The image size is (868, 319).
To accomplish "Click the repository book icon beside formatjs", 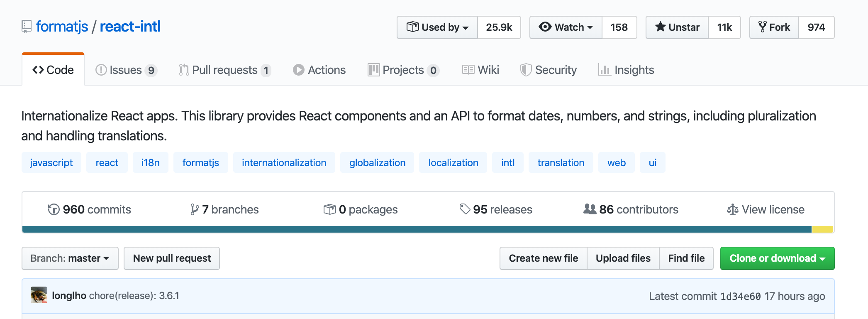I will (x=27, y=27).
